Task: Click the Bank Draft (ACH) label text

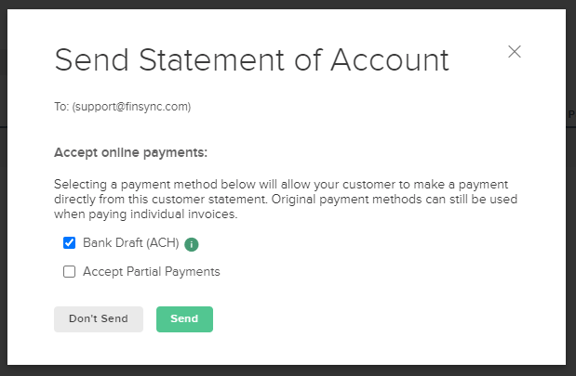Action: tap(131, 243)
